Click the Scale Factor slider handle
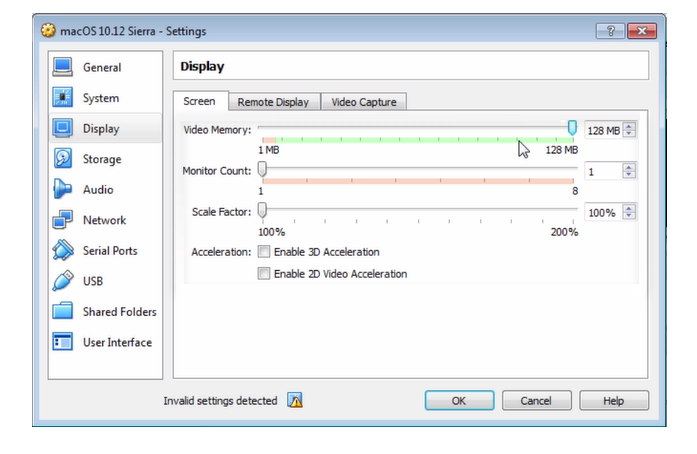697x454 pixels. pyautogui.click(x=262, y=210)
